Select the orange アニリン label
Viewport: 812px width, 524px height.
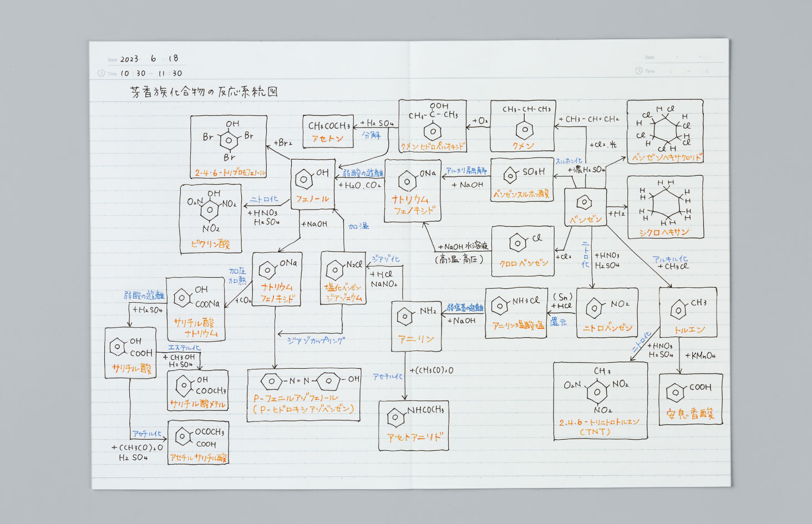coord(415,339)
